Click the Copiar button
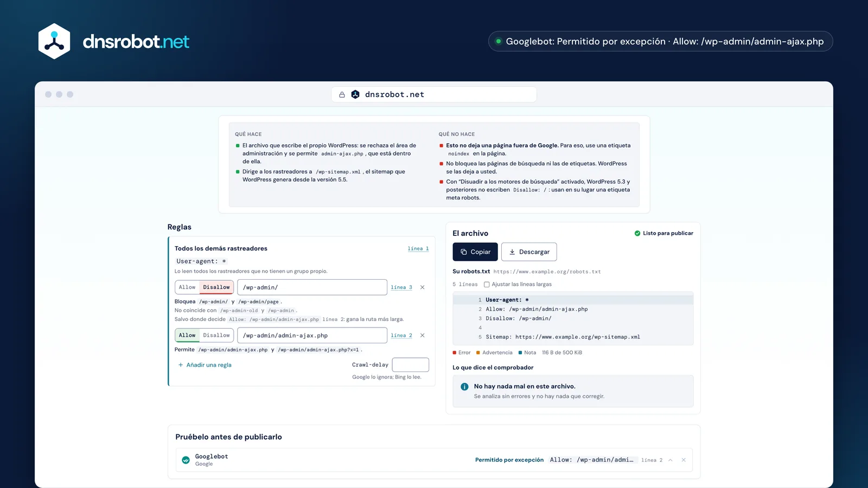 (475, 252)
